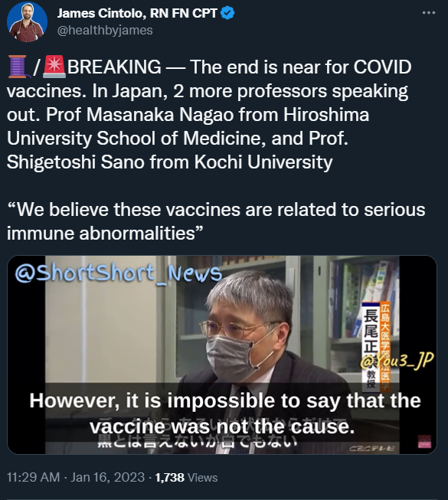Image resolution: width=448 pixels, height=500 pixels.
Task: Click the Japanese subtitle line at video bottom
Action: point(198,442)
